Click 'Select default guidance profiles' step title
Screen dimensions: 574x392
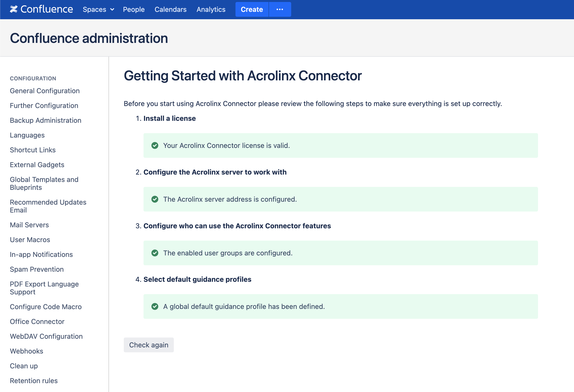point(197,279)
